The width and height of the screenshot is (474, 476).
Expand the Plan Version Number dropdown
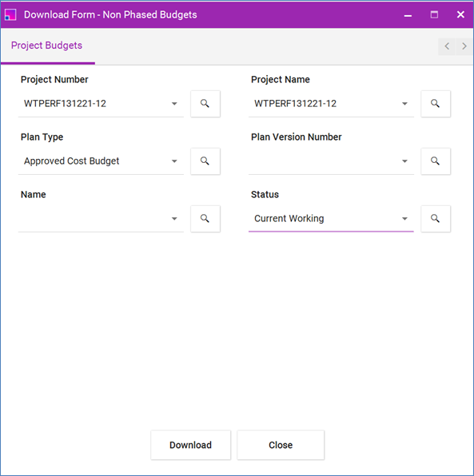[404, 161]
